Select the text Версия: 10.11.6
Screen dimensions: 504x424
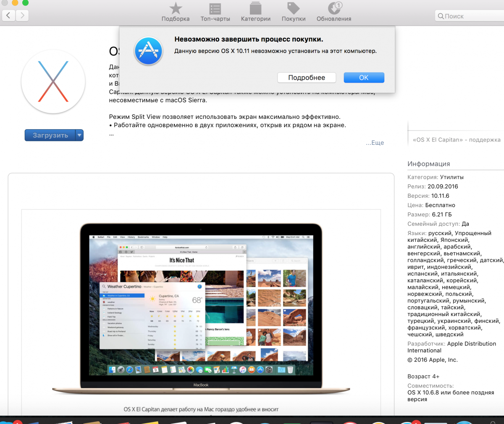[428, 196]
